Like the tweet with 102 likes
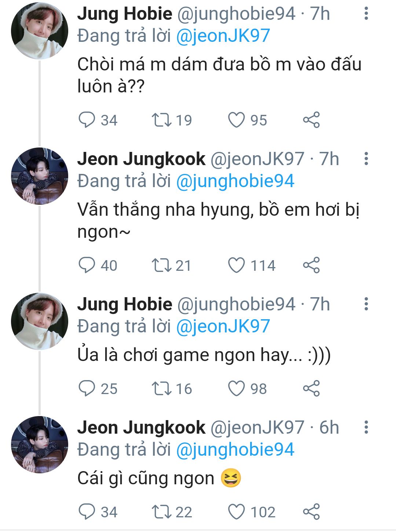Image resolution: width=396 pixels, height=532 pixels. [236, 512]
